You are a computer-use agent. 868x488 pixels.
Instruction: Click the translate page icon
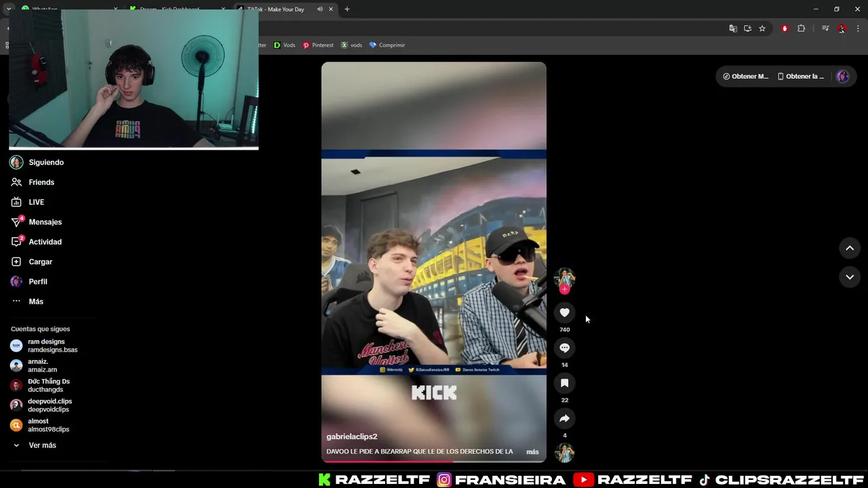coord(733,28)
